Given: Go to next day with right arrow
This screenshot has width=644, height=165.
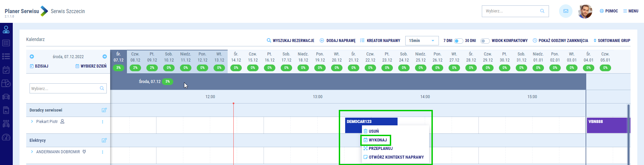Looking at the screenshot, I should coord(104,56).
